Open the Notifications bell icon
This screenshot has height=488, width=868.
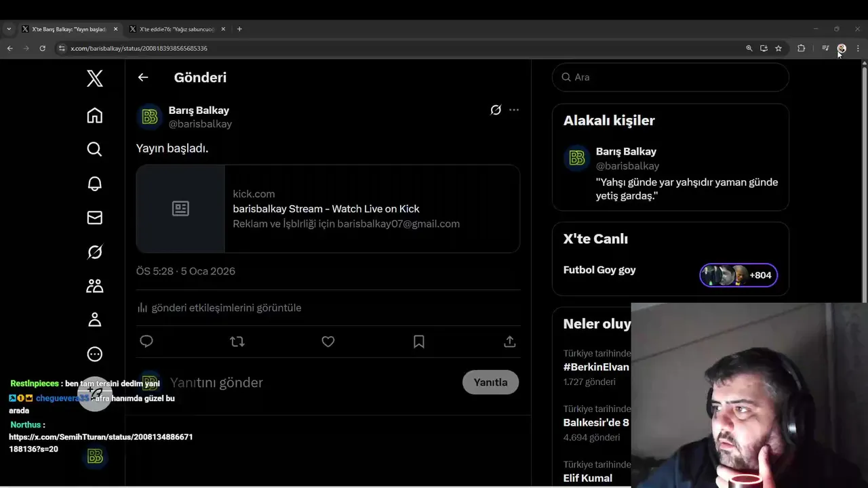(x=95, y=184)
